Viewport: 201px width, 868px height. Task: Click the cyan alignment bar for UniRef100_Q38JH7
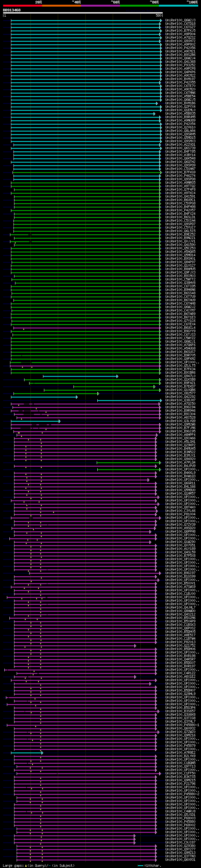tap(130, 401)
